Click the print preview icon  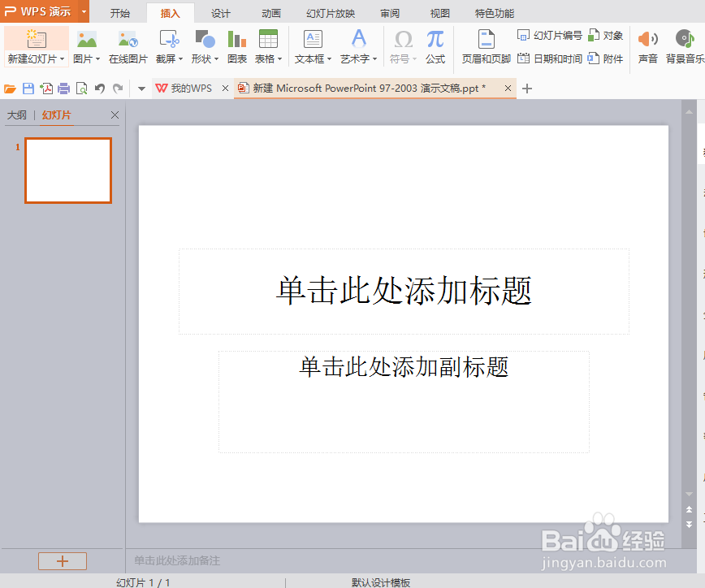(82, 89)
